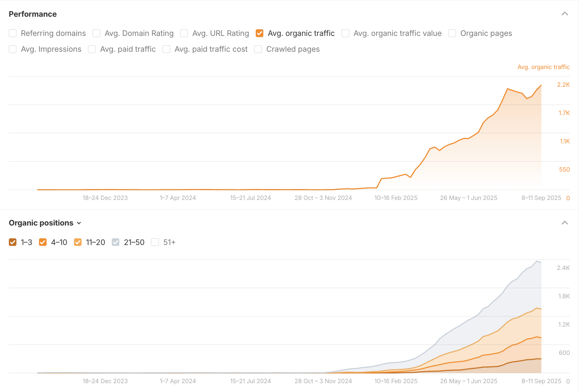This screenshot has width=579, height=392.
Task: Collapse the Organic positions section chevron
Action: 565,223
